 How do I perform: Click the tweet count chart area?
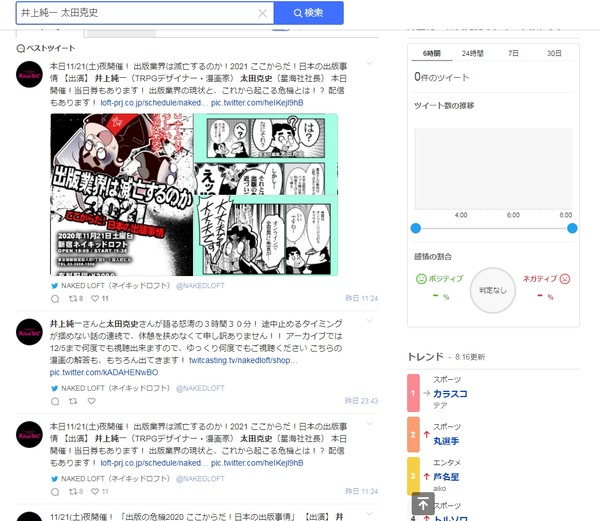coord(494,169)
